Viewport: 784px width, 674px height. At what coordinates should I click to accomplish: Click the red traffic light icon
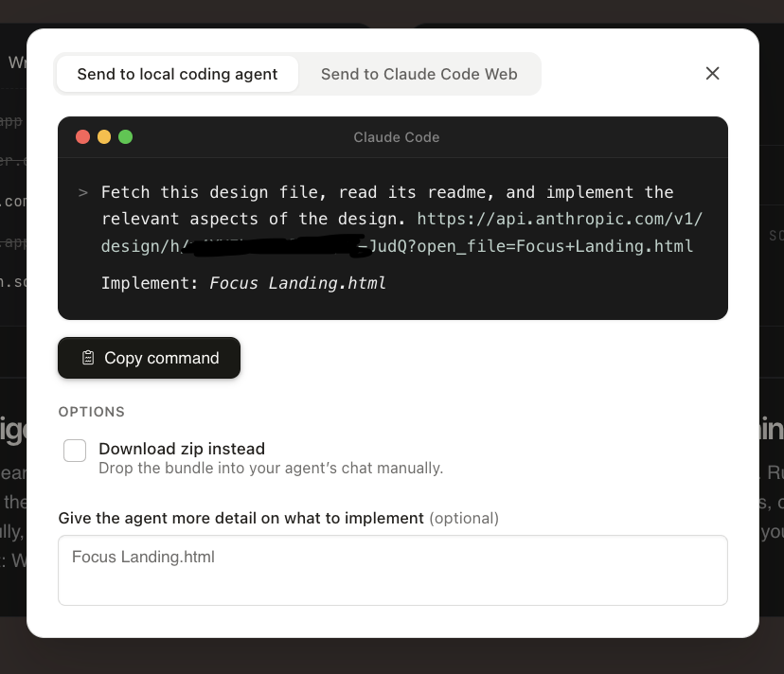83,136
